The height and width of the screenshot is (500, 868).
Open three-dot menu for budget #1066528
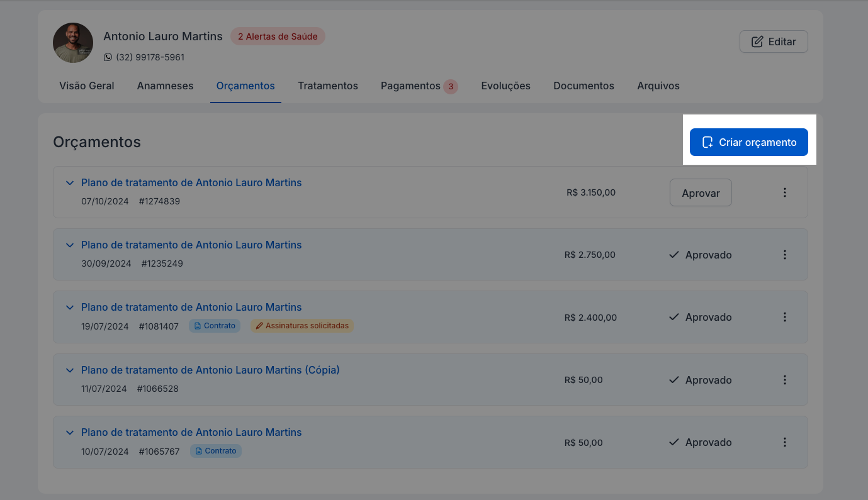784,380
